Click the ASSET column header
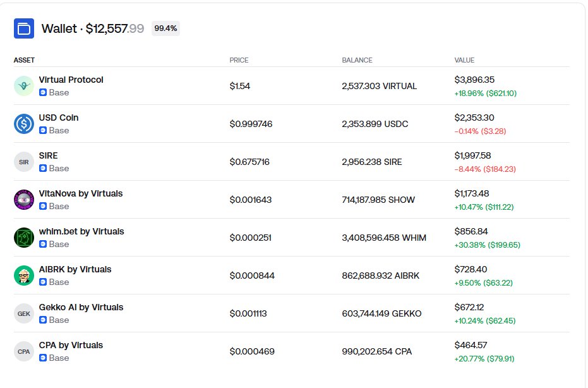Screen dimensions: 588x388 (24, 60)
